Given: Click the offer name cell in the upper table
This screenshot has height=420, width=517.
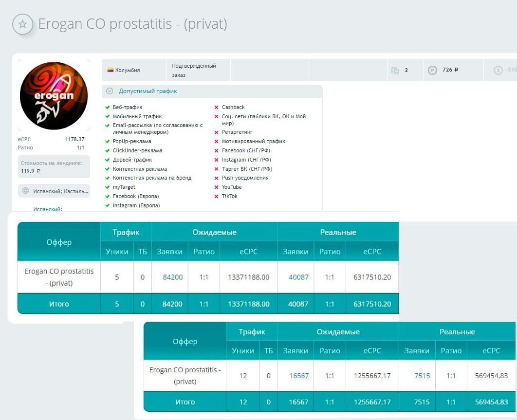Looking at the screenshot, I should click(x=59, y=277).
